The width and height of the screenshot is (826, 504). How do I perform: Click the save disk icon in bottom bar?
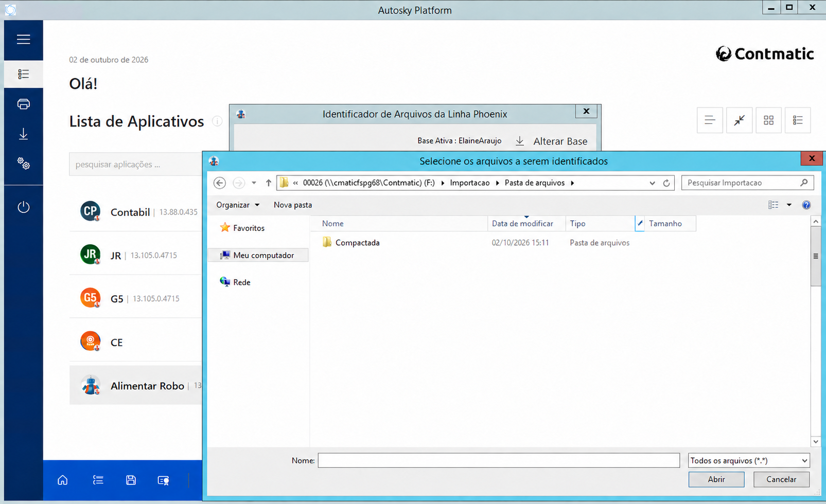(131, 480)
